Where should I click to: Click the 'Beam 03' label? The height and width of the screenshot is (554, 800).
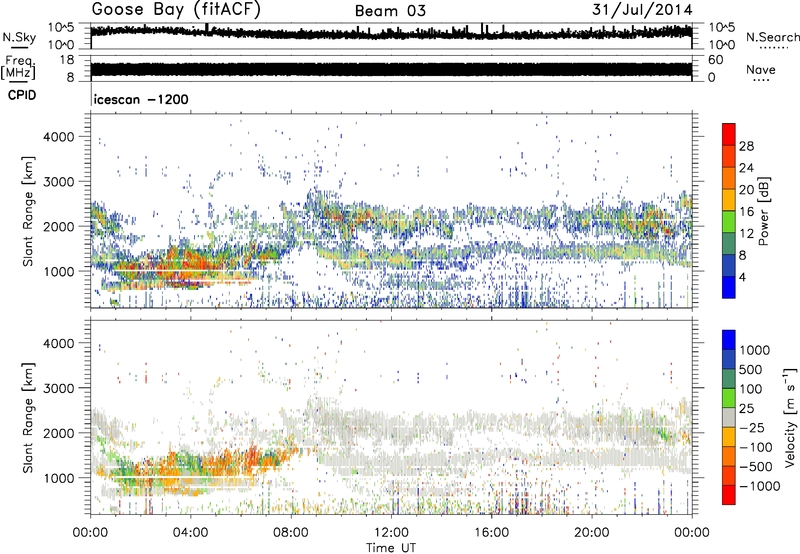coord(390,11)
